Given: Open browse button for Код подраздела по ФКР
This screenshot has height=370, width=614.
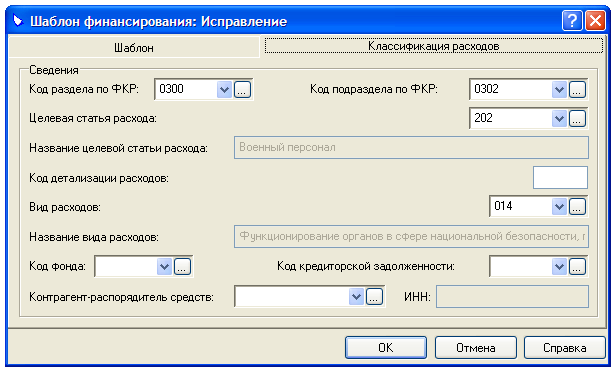Looking at the screenshot, I should tap(577, 89).
